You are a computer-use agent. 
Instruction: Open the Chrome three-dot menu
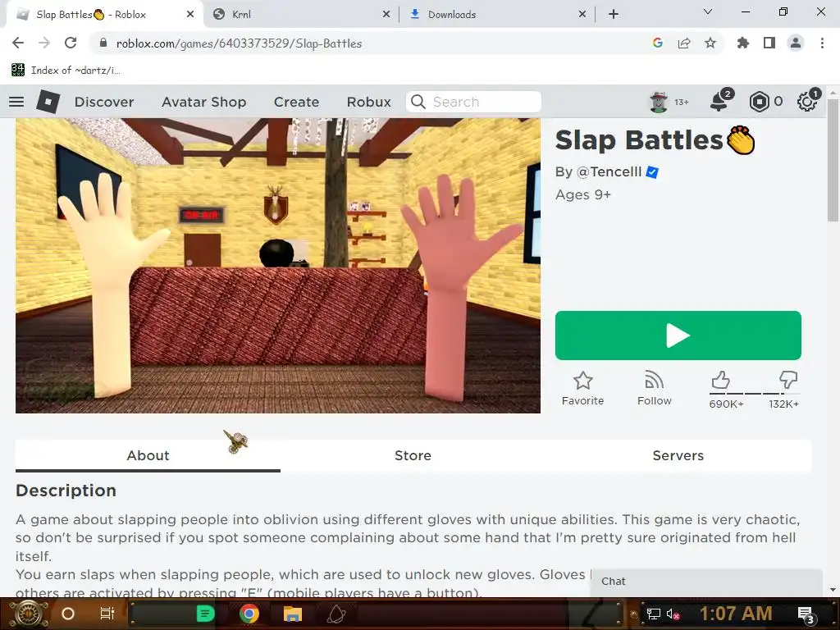tap(822, 43)
